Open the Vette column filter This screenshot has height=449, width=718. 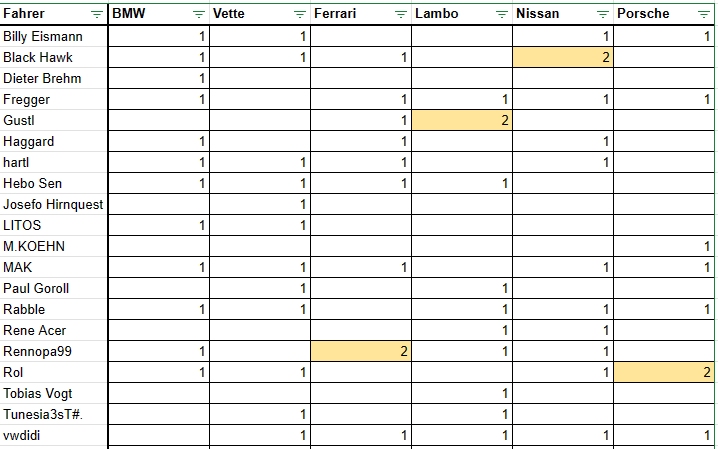(299, 14)
